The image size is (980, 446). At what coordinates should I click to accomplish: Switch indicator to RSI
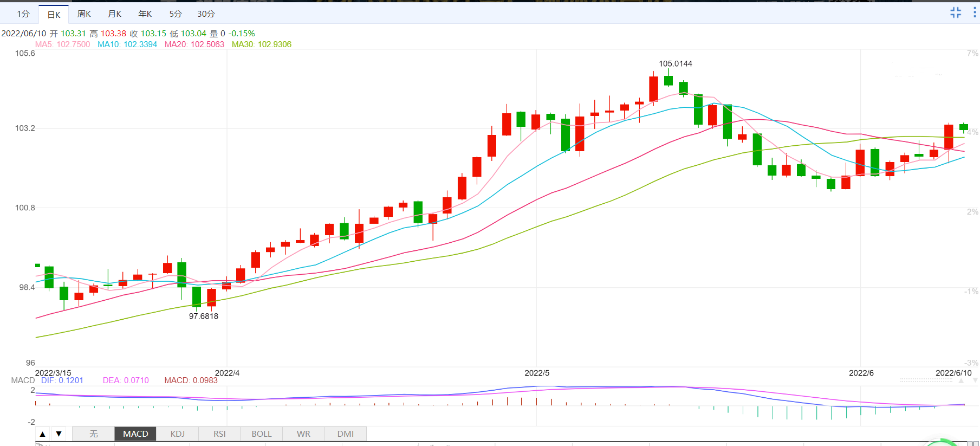(x=219, y=434)
